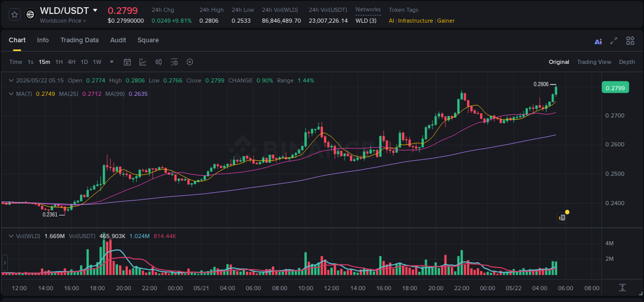Switch to Depth chart view
644x302 pixels.
pos(627,62)
